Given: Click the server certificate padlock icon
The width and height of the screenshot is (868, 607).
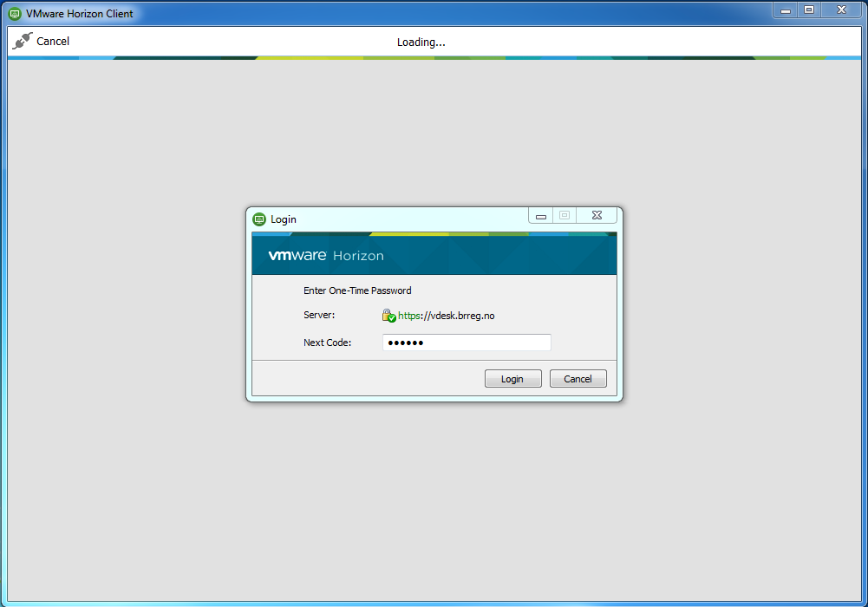Looking at the screenshot, I should pos(388,316).
